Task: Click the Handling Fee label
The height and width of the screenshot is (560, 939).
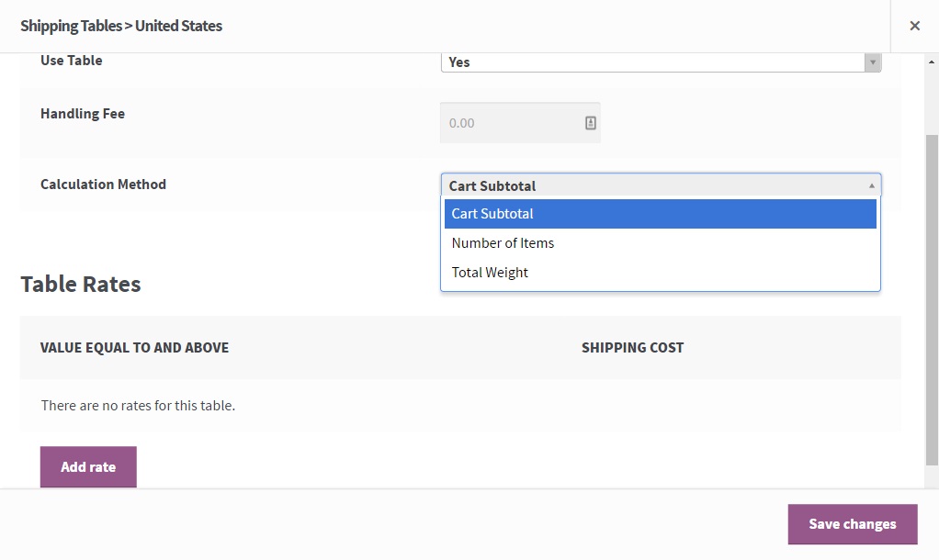Action: [83, 114]
